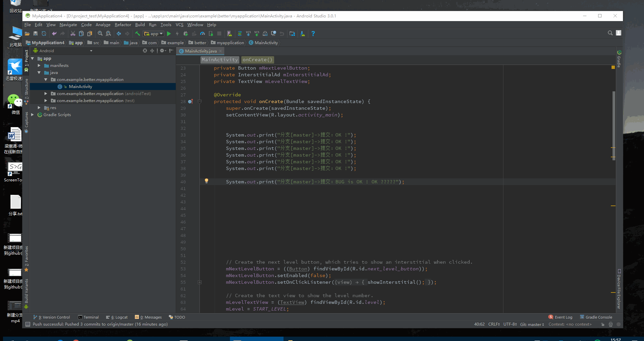Click the VCS commit changes icon

point(257,34)
